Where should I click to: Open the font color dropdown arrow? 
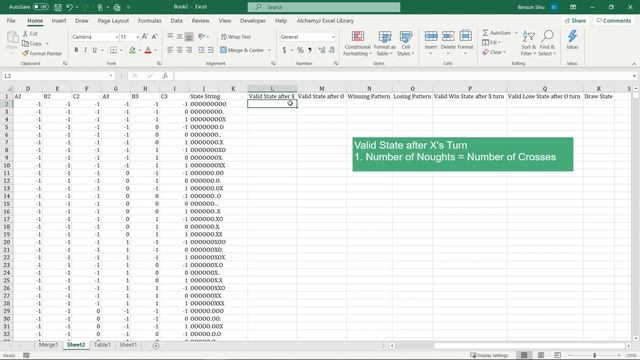pos(156,50)
